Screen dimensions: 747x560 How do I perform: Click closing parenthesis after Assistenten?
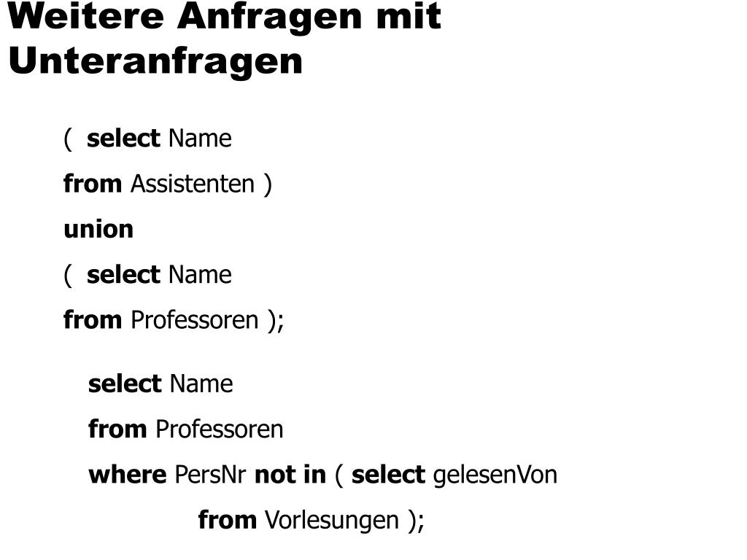[x=267, y=185]
